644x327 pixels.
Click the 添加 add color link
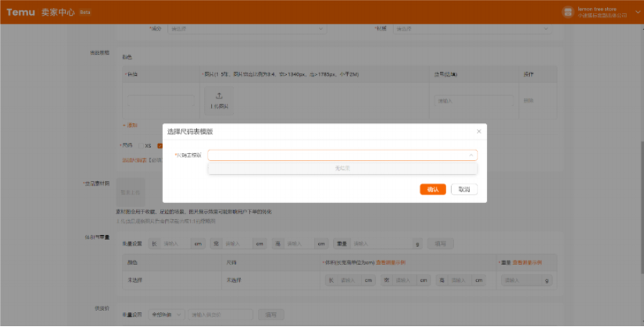pyautogui.click(x=130, y=125)
